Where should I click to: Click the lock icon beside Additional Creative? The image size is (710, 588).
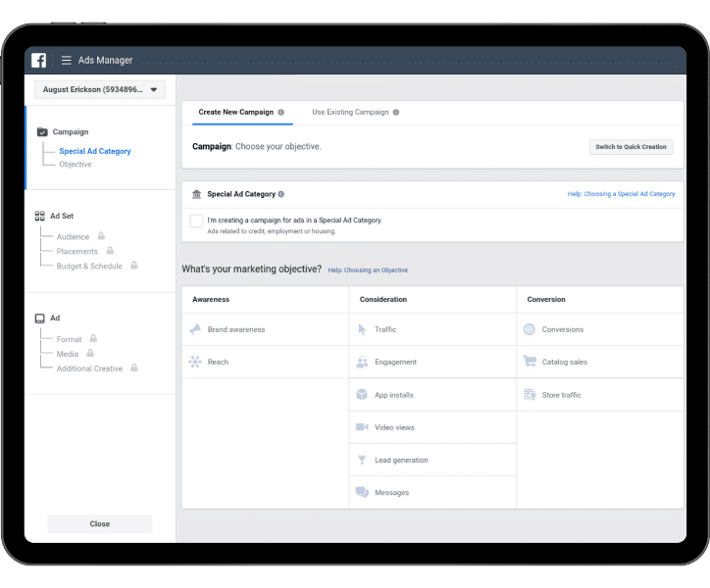click(134, 367)
